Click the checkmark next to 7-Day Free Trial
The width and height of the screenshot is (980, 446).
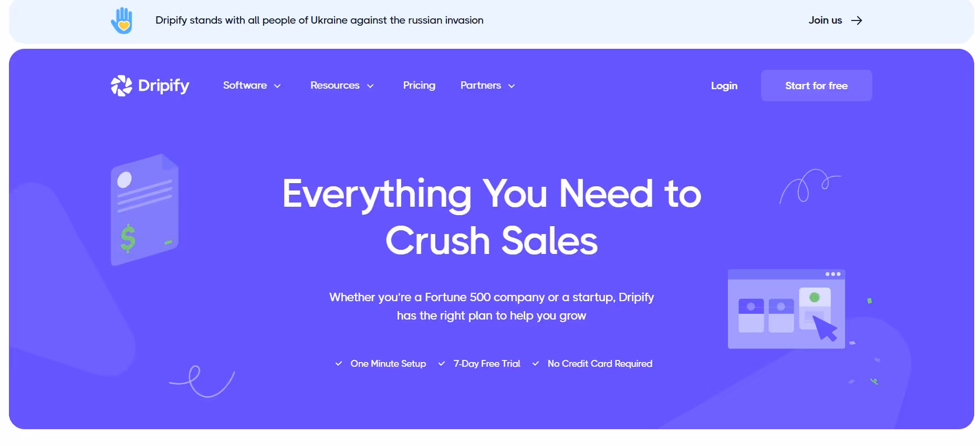(442, 364)
